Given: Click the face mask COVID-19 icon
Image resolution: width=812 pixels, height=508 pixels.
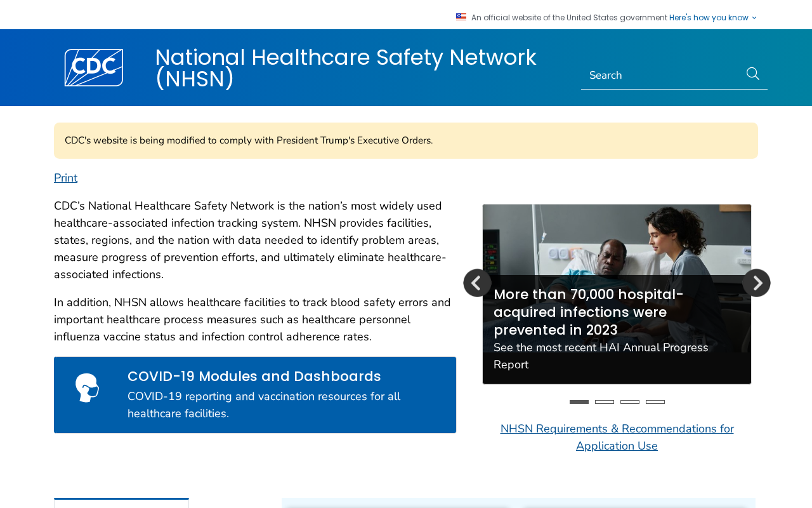Looking at the screenshot, I should pyautogui.click(x=88, y=387).
